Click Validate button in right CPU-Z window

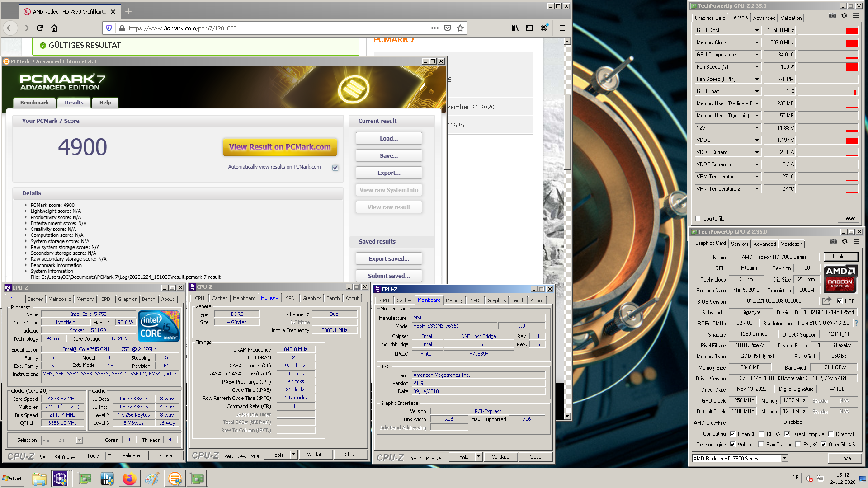point(500,457)
